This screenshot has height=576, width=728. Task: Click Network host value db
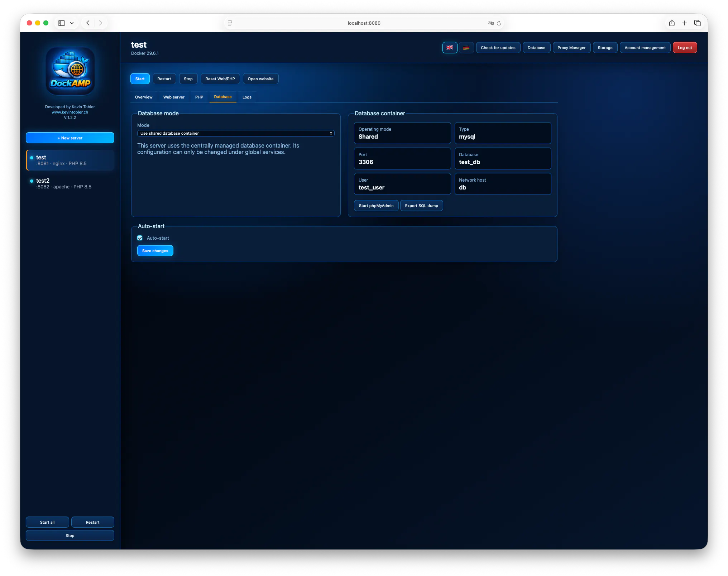[463, 188]
